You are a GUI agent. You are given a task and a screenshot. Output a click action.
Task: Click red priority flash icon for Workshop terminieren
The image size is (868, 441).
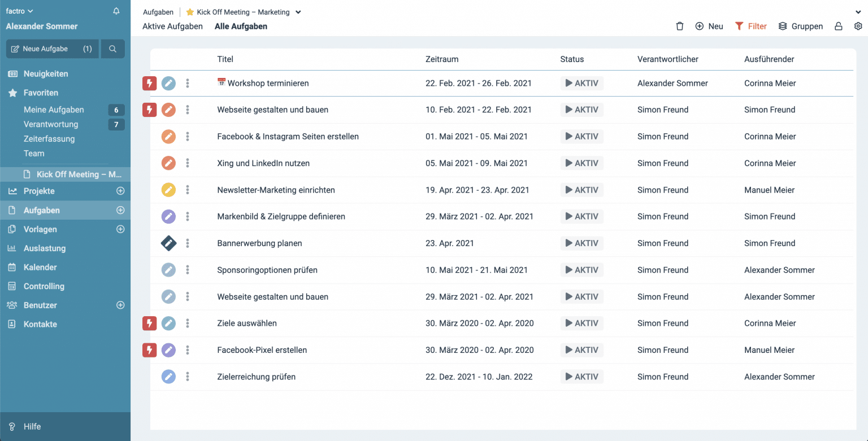click(149, 84)
